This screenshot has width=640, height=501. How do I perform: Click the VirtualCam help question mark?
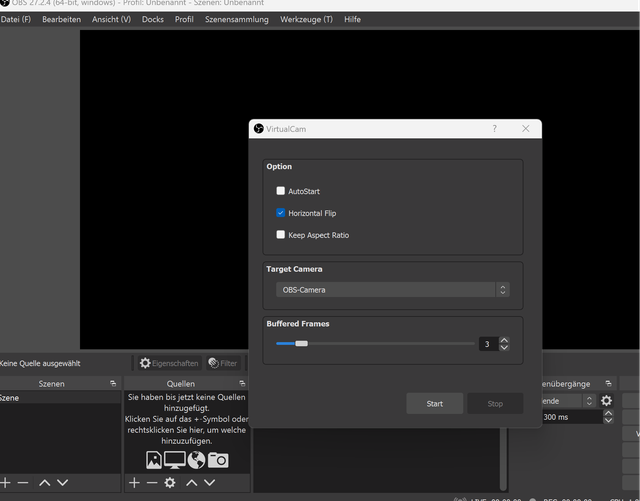click(494, 129)
